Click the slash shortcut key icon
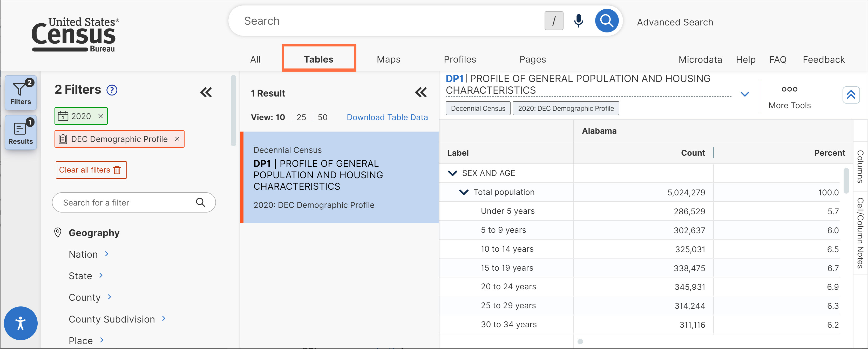Viewport: 868px width, 349px height. click(554, 21)
